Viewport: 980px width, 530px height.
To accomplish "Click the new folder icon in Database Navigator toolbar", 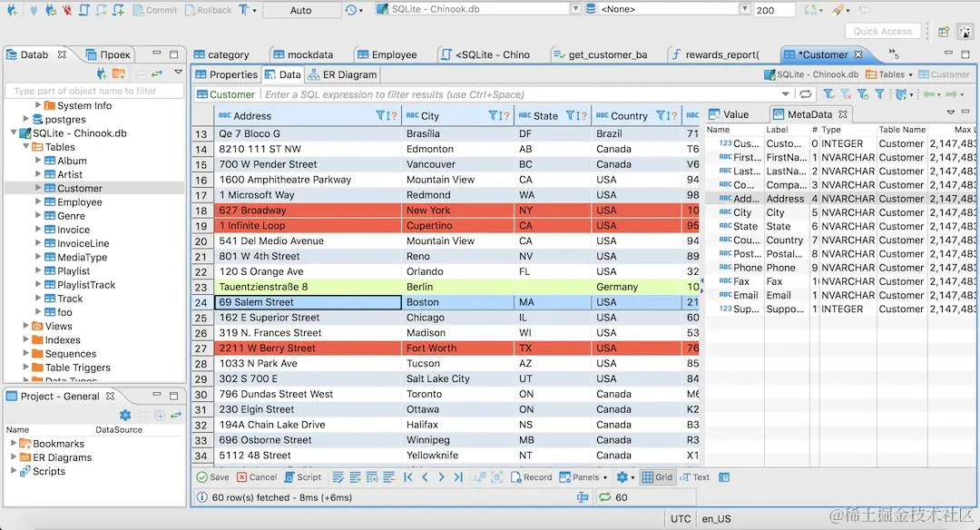I will [x=118, y=74].
